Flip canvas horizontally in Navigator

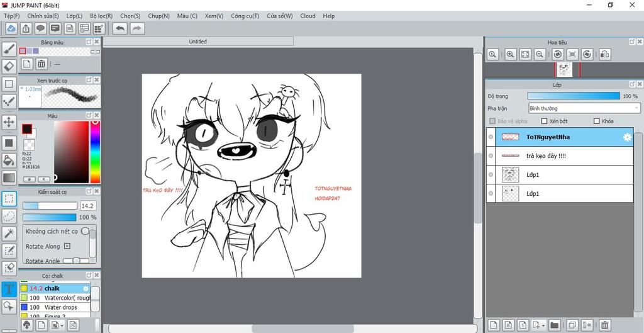click(604, 54)
